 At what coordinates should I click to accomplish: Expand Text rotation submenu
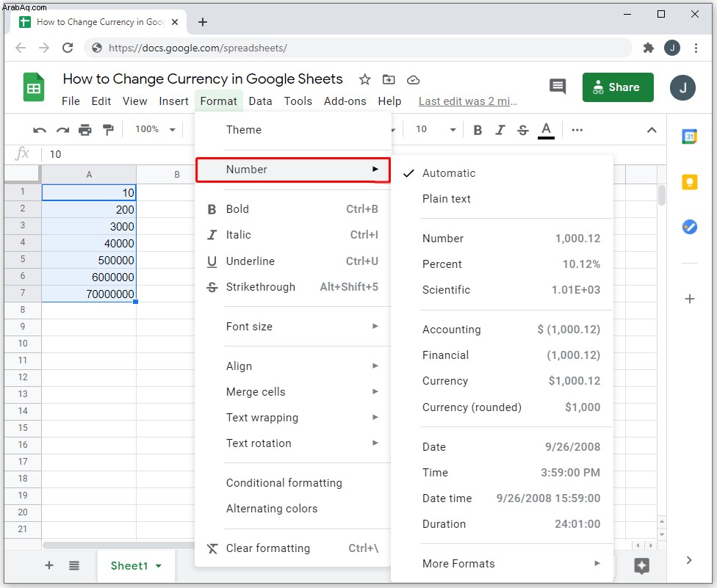coord(292,443)
